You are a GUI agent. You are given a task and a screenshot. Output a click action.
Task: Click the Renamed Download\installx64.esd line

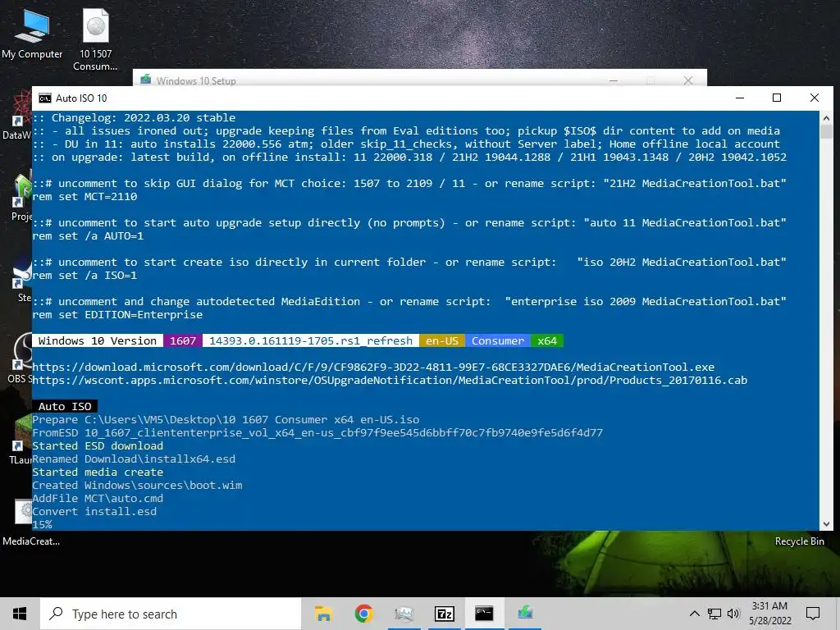click(134, 459)
